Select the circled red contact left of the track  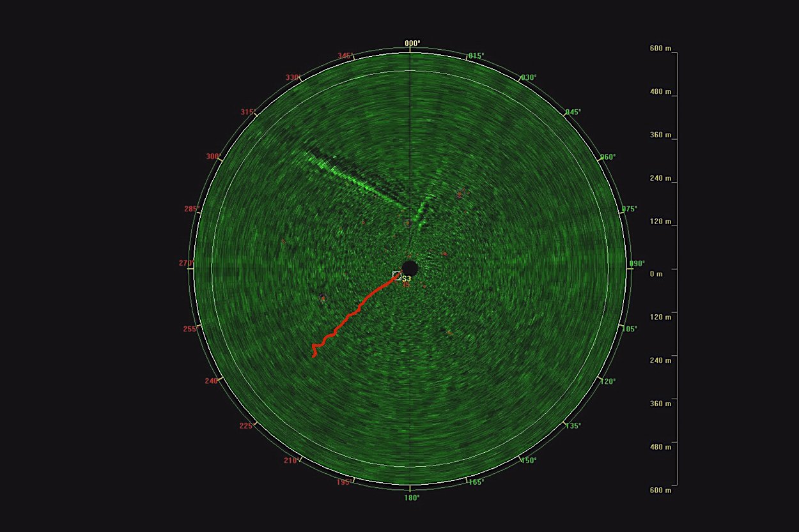click(x=323, y=298)
